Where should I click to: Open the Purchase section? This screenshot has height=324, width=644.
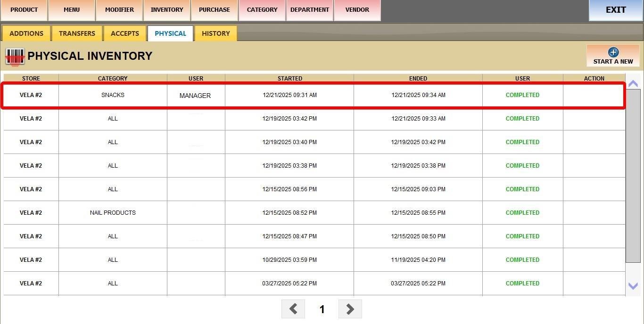coord(215,10)
